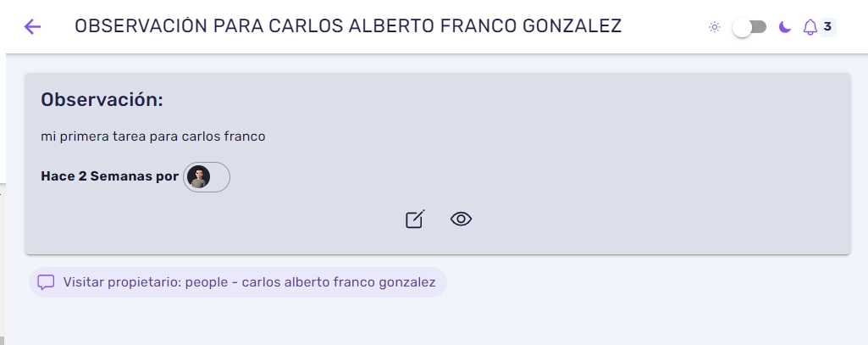Click the moon dark-mode icon
The image size is (868, 345).
(784, 27)
